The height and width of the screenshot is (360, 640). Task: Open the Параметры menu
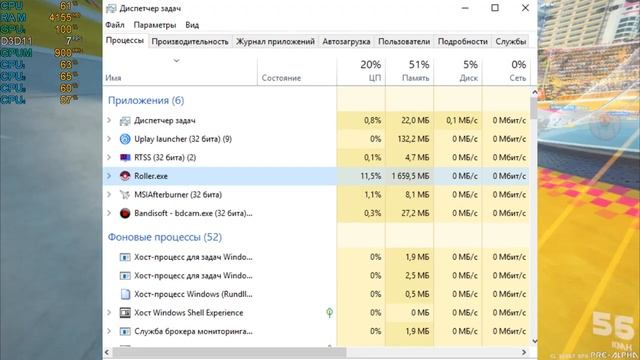click(x=155, y=25)
